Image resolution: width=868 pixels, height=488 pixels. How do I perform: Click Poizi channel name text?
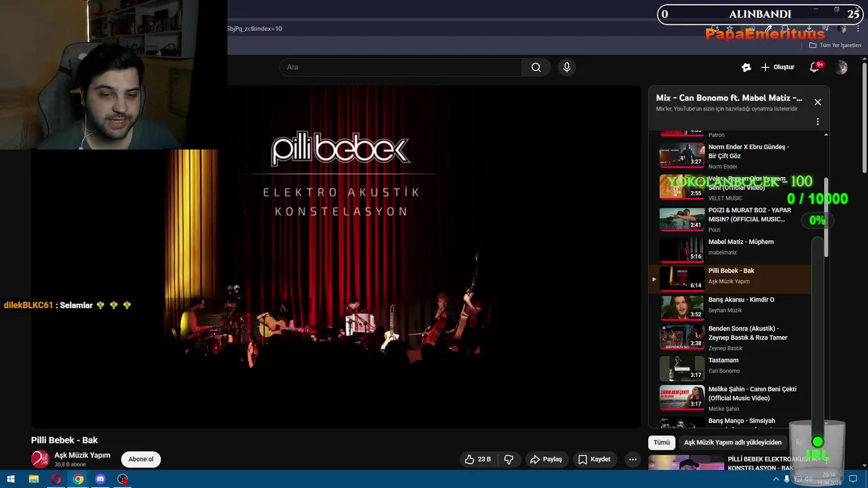(x=714, y=230)
